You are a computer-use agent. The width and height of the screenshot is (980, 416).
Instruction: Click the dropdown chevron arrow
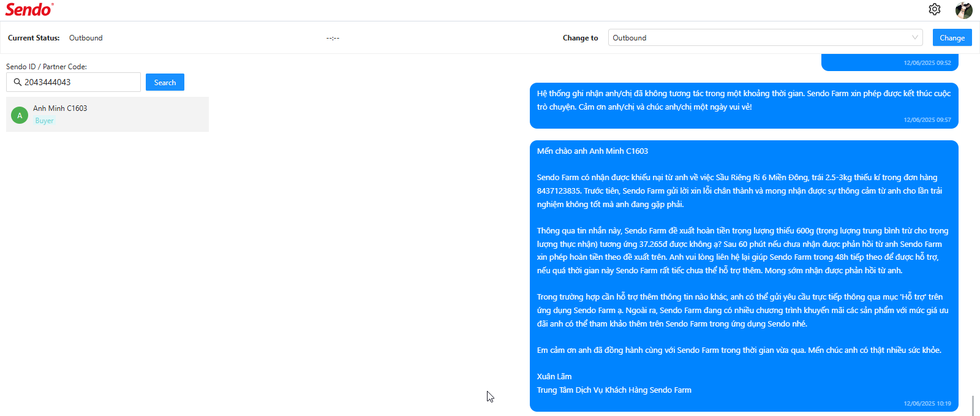[x=915, y=37]
